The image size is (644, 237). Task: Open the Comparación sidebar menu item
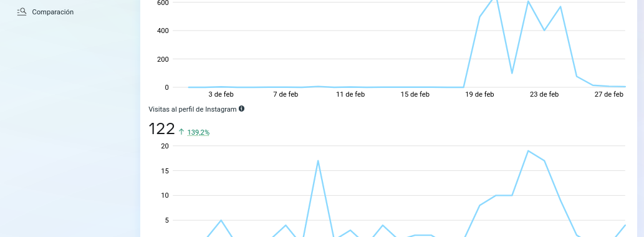click(x=45, y=12)
